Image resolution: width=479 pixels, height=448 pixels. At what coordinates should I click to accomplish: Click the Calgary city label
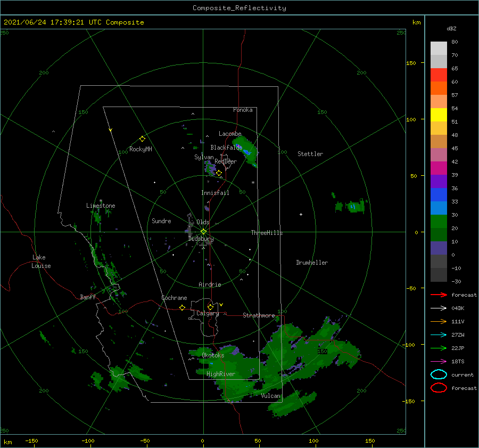pyautogui.click(x=208, y=313)
